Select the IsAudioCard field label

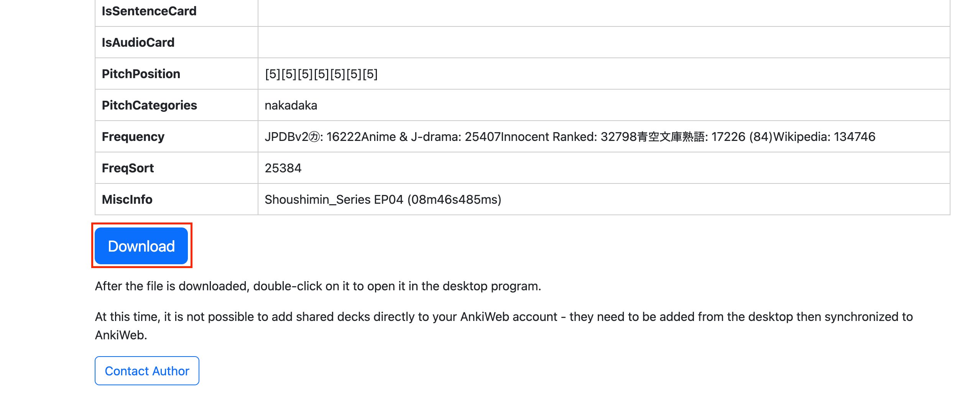tap(138, 42)
